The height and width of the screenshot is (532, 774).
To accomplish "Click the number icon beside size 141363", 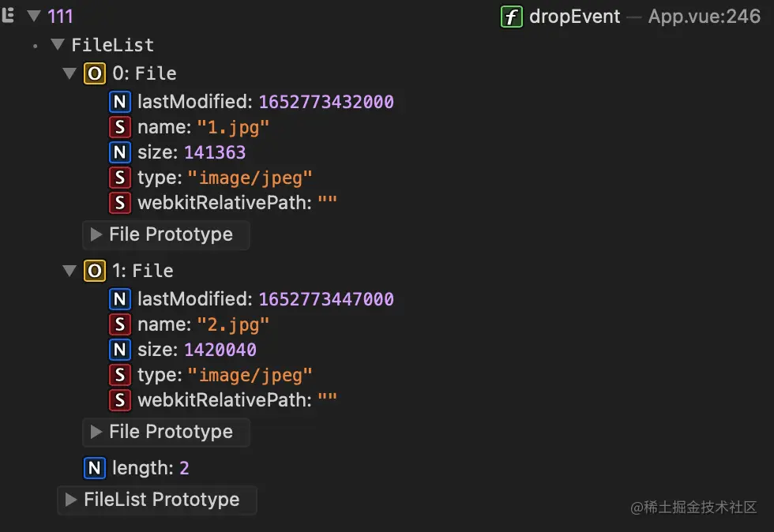I will (120, 152).
